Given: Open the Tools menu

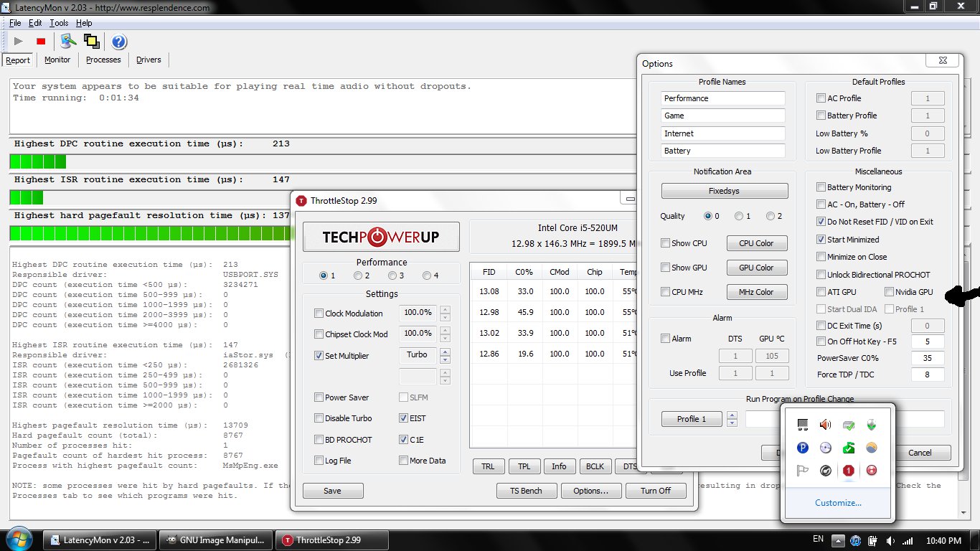Looking at the screenshot, I should point(59,23).
